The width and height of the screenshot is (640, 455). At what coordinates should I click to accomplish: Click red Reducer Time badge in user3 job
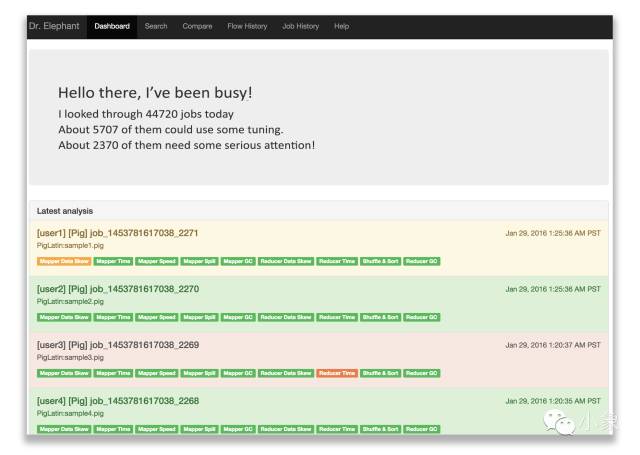(x=337, y=373)
